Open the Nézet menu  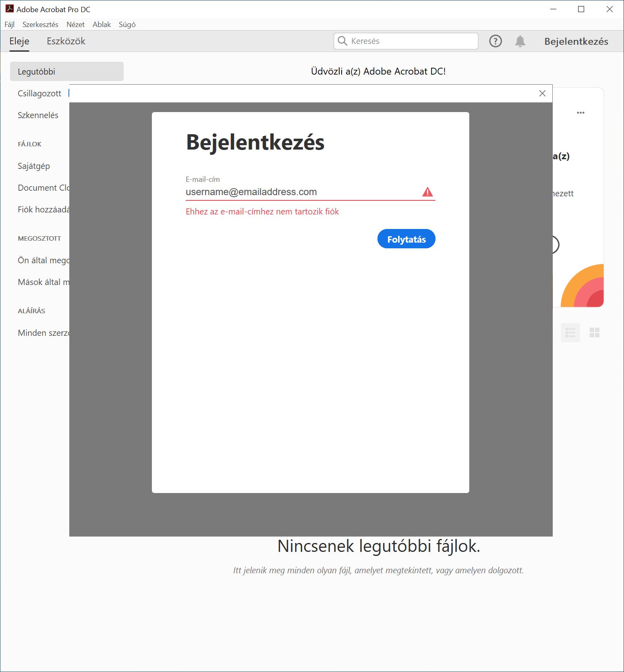[75, 25]
